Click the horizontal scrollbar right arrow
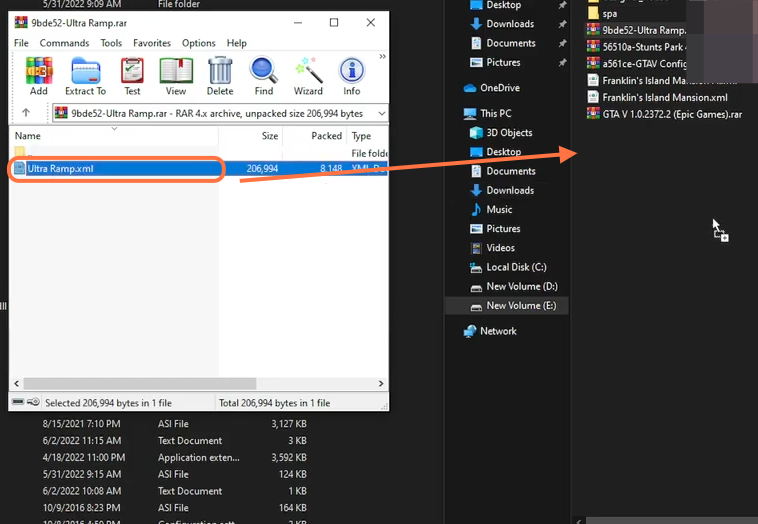The width and height of the screenshot is (758, 524). click(381, 383)
